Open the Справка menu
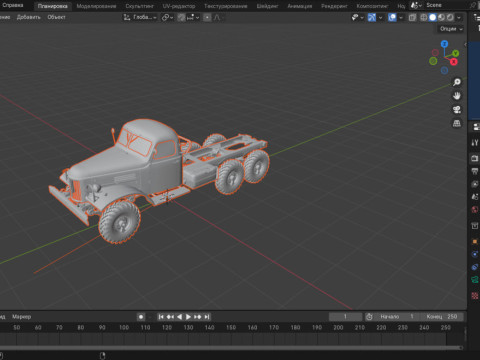 pos(13,5)
